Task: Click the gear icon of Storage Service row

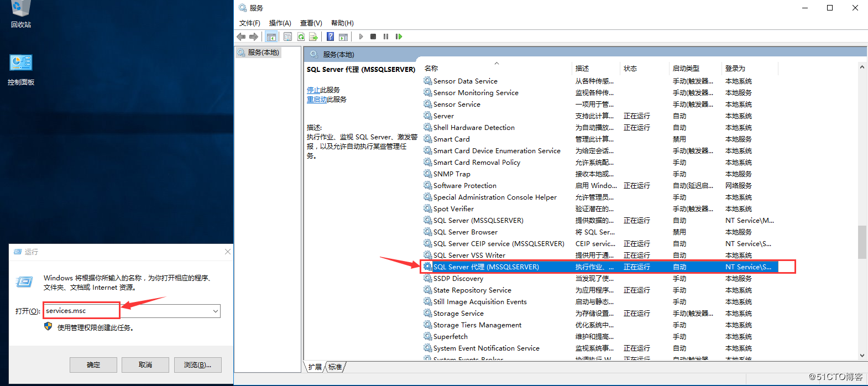Action: click(428, 313)
